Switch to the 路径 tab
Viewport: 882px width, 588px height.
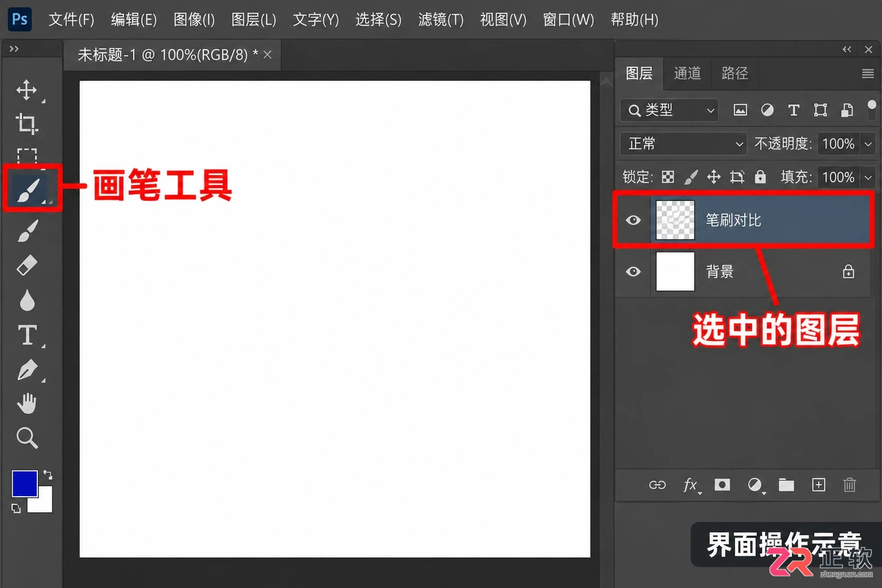[x=734, y=73]
